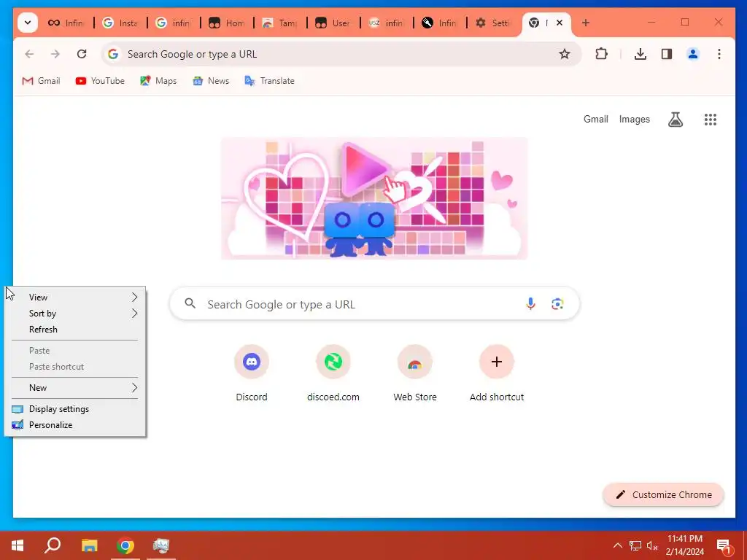Reload the page
The image size is (747, 560).
pyautogui.click(x=82, y=54)
